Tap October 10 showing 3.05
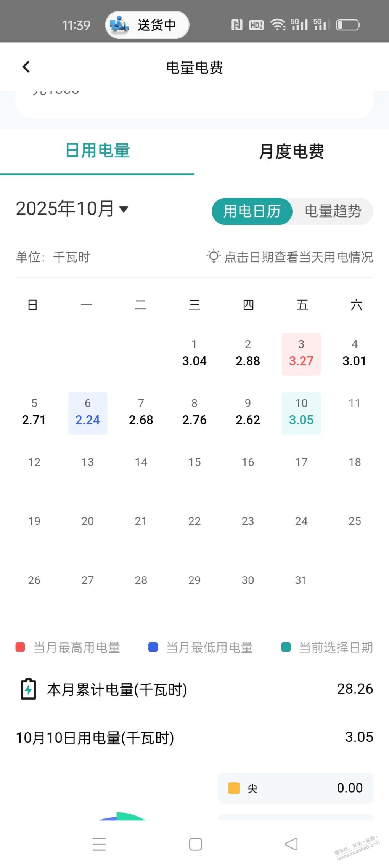The image size is (389, 868). click(301, 413)
